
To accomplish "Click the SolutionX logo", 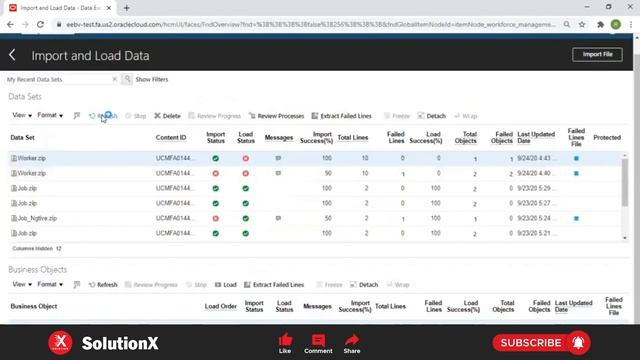I will pyautogui.click(x=60, y=343).
